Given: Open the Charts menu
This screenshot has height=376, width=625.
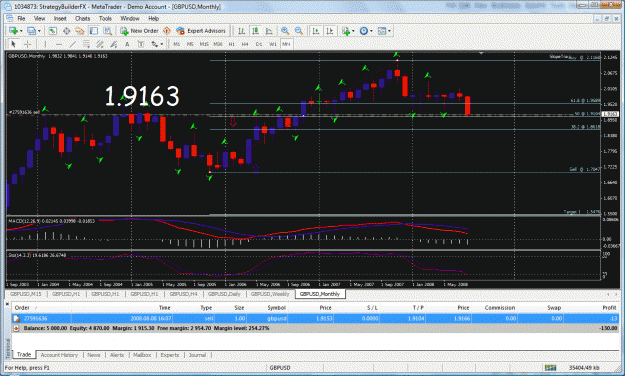Looking at the screenshot, I should 83,18.
